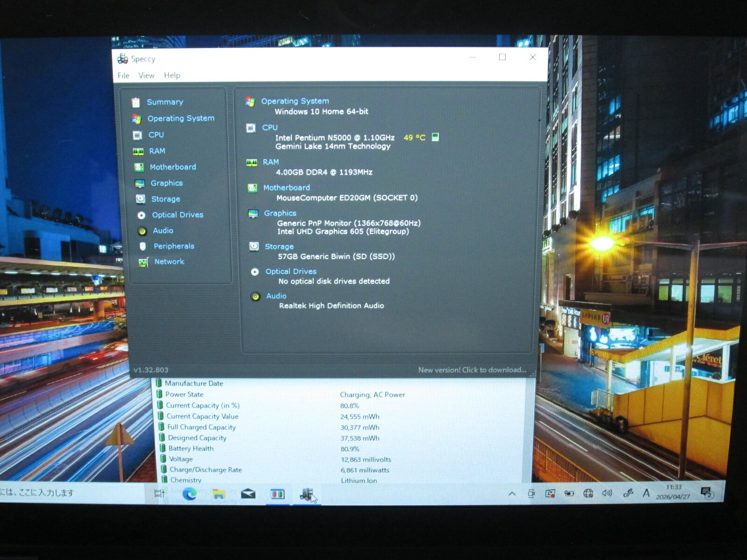This screenshot has height=560, width=747.
Task: Click the taskbar search box
Action: (72, 493)
